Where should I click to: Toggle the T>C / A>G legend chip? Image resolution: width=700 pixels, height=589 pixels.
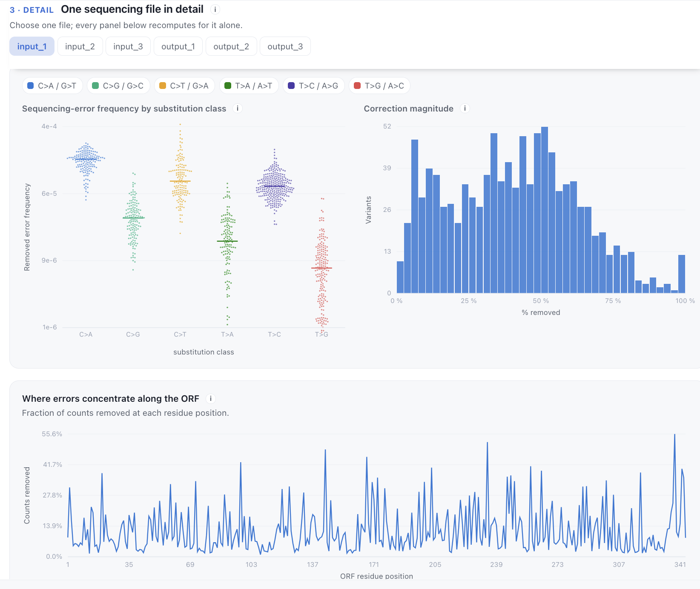point(313,86)
